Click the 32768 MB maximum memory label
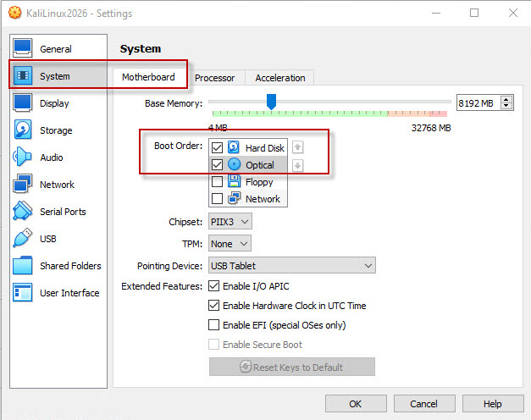The image size is (531, 420). [431, 128]
